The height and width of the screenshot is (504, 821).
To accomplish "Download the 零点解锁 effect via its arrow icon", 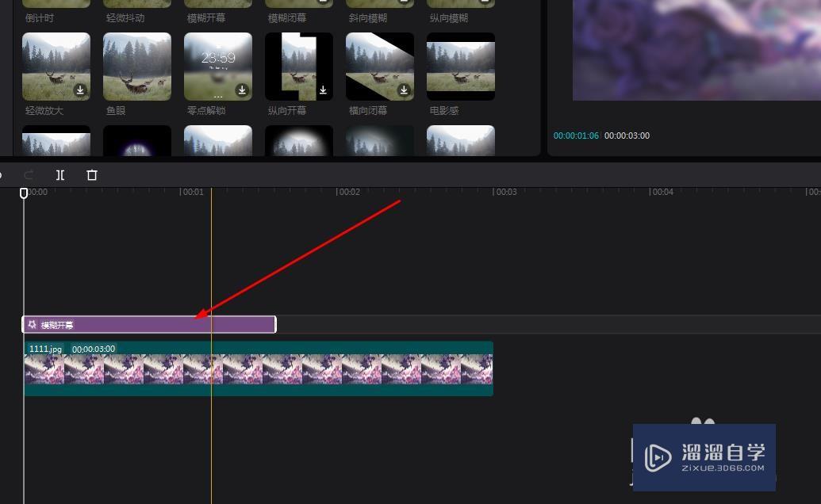I will pyautogui.click(x=242, y=90).
